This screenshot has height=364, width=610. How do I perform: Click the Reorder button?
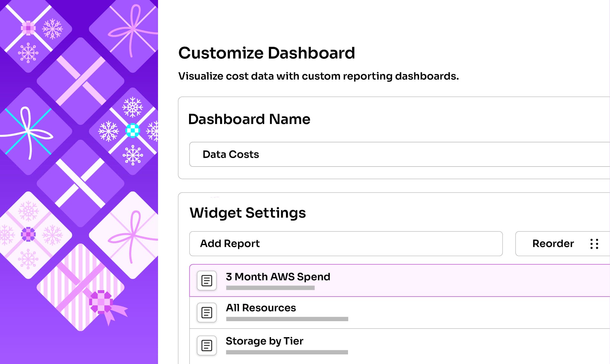pos(553,244)
